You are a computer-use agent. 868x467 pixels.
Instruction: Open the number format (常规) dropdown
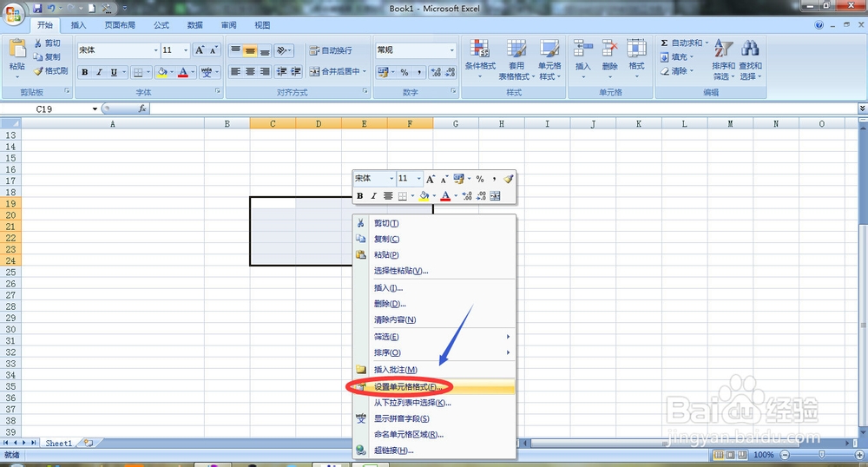[x=452, y=50]
